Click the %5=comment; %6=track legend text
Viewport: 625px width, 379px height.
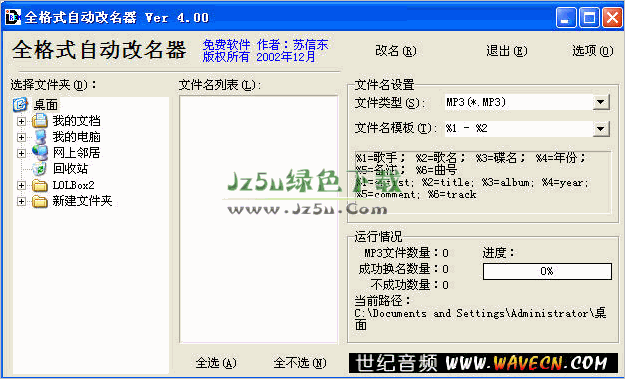click(416, 194)
